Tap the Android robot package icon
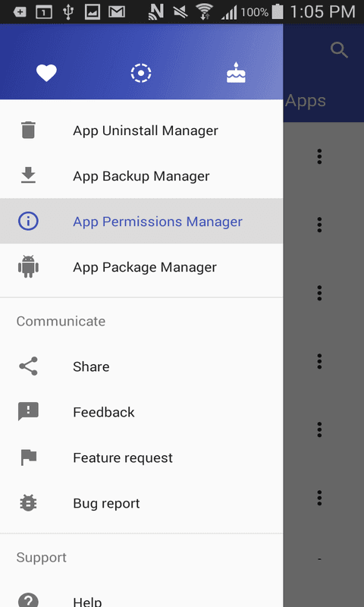This screenshot has height=607, width=364. (28, 267)
